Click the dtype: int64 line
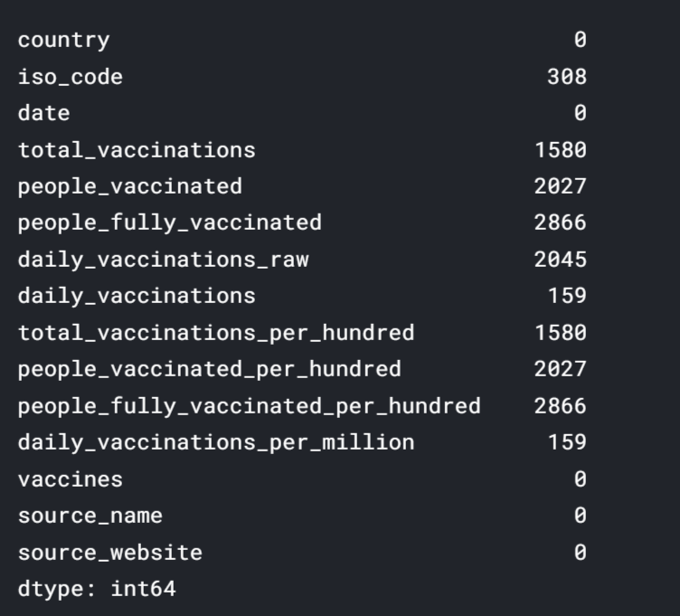 tap(97, 589)
